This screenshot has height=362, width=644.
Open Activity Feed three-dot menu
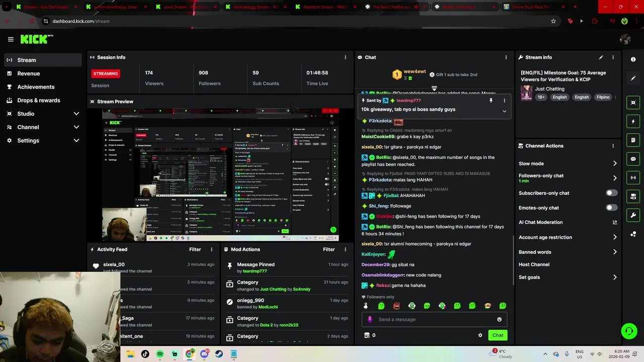pos(211,249)
